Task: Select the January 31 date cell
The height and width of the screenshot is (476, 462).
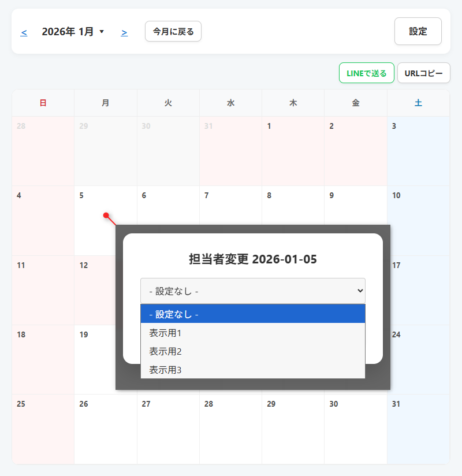Action: (418, 429)
